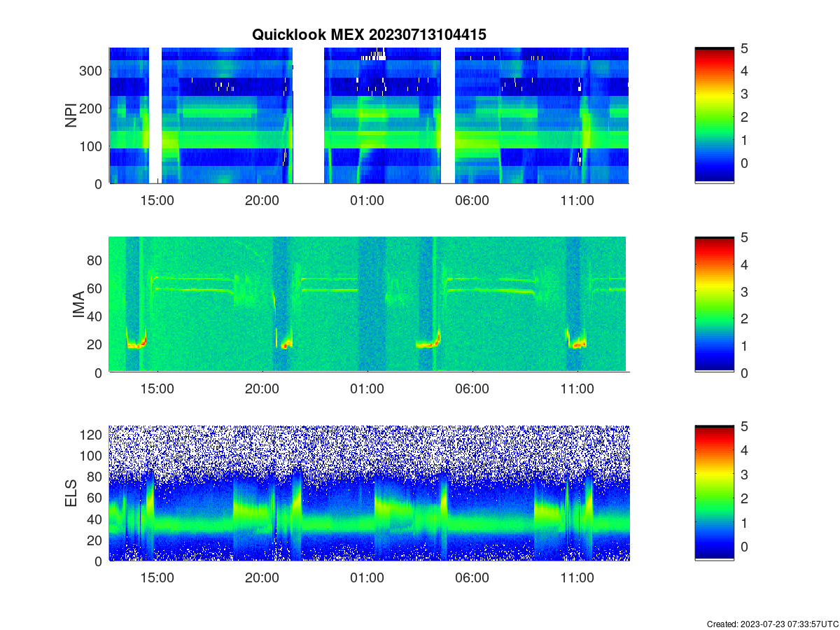Click the 06:00 time label under NPI plot
Image resolution: width=840 pixels, height=630 pixels.
tap(472, 200)
